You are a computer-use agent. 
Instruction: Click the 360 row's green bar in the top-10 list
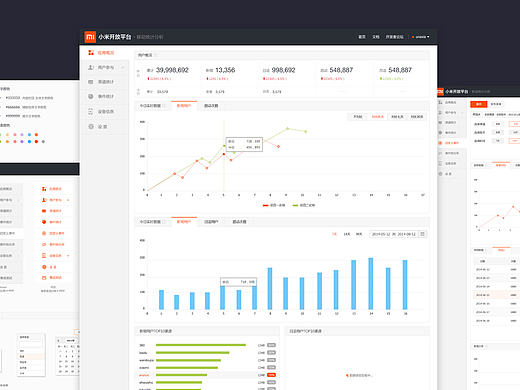[201, 345]
